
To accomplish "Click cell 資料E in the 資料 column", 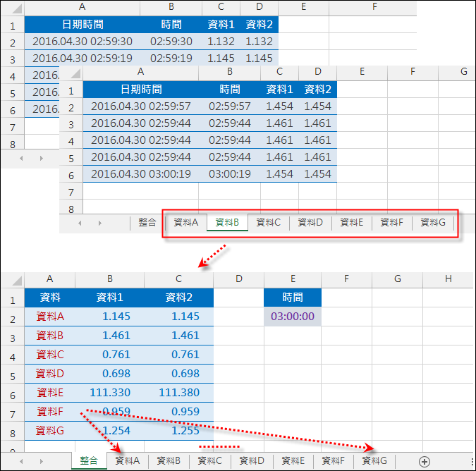I will (50, 393).
